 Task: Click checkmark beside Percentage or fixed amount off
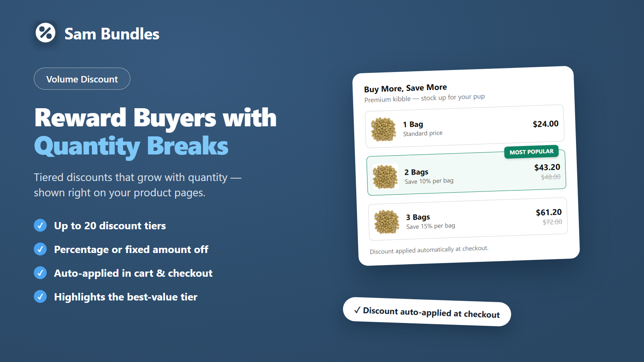[40, 249]
